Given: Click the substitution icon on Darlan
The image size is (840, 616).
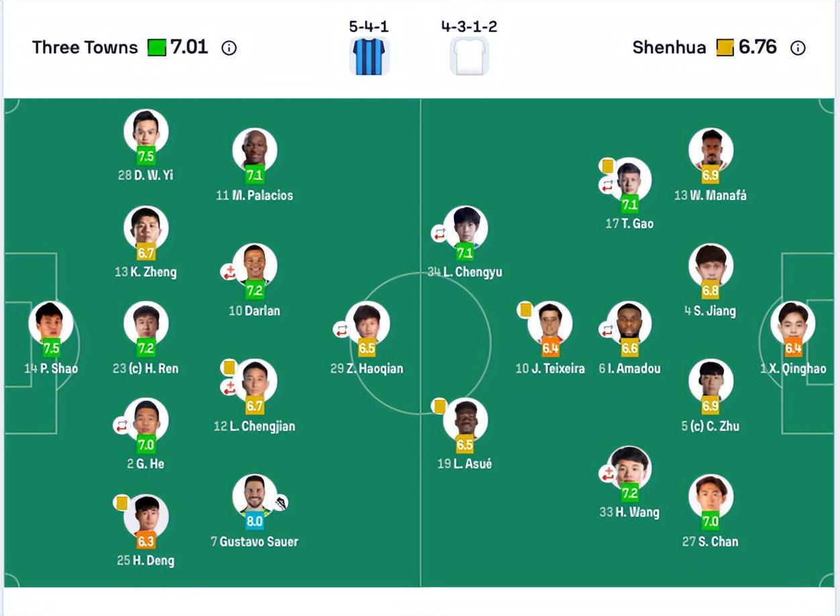Looking at the screenshot, I should coord(229,272).
